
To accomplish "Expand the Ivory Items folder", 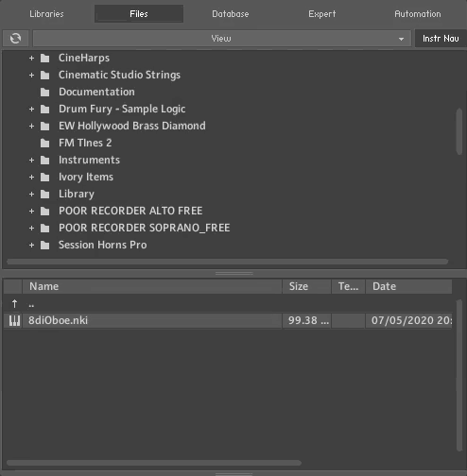I will [x=31, y=178].
